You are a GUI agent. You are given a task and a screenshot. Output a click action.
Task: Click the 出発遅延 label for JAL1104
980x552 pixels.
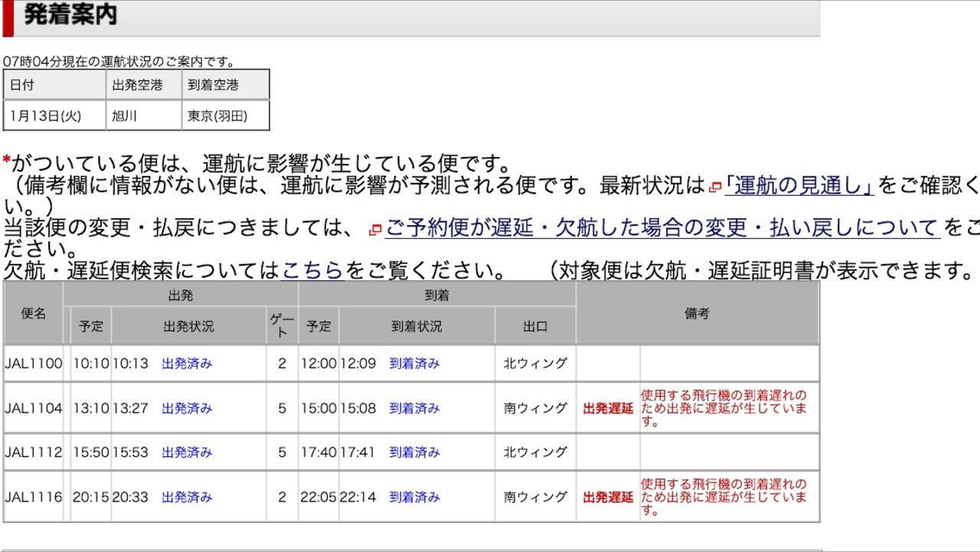click(608, 409)
